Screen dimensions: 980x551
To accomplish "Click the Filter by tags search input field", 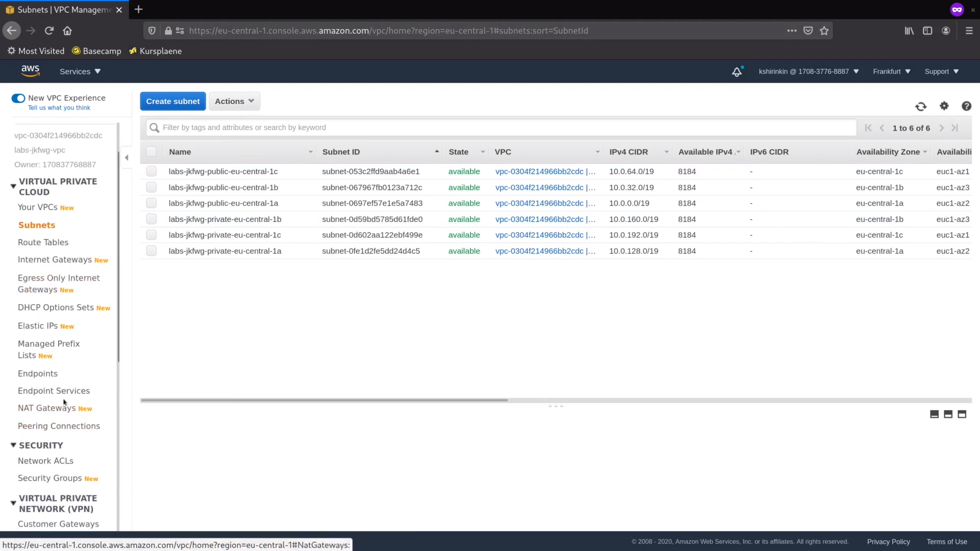I will (500, 127).
